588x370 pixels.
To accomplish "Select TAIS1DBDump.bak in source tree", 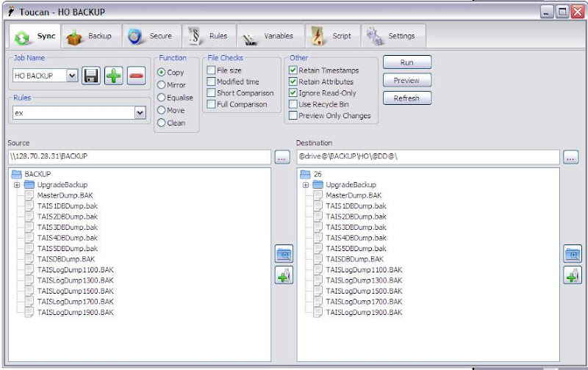I will point(68,206).
